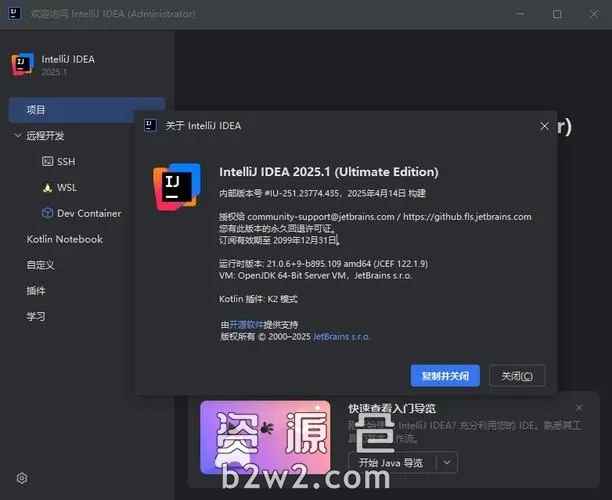Start the 开始 Java 导览 tour
Image resolution: width=612 pixels, height=500 pixels.
coord(391,462)
